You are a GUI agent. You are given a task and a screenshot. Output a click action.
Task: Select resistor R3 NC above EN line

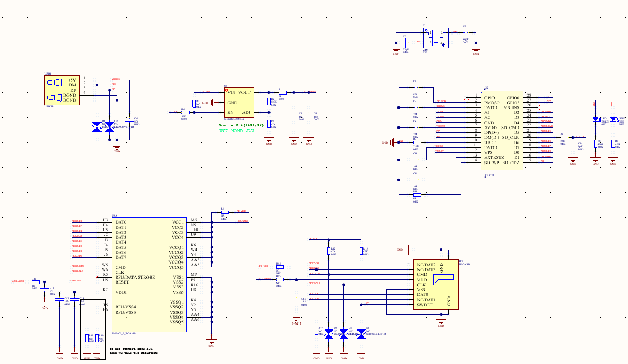point(194,104)
